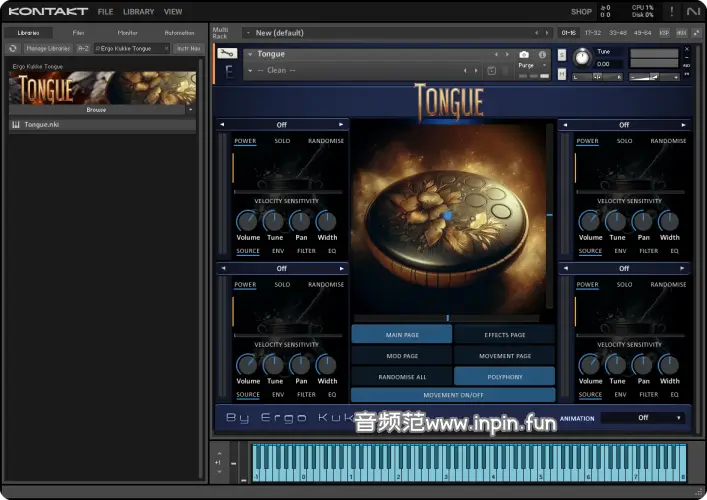Image resolution: width=707 pixels, height=500 pixels.
Task: Click next source arrow in top-left layer
Action: [x=341, y=124]
